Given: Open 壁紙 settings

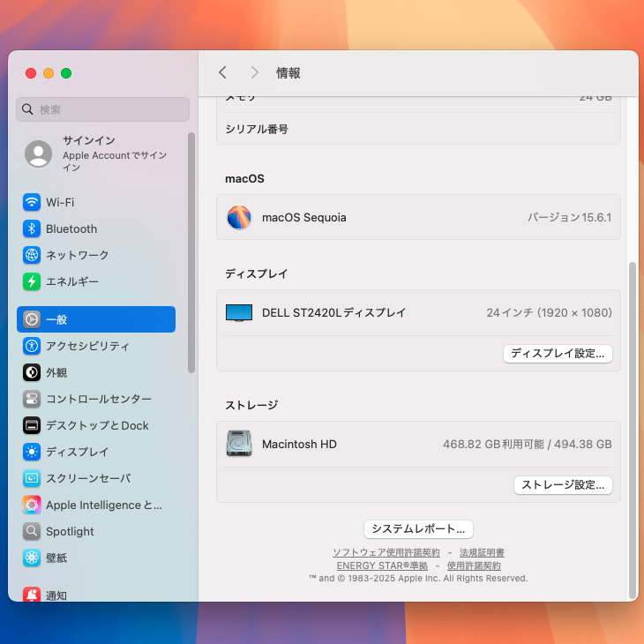Looking at the screenshot, I should click(x=96, y=558).
